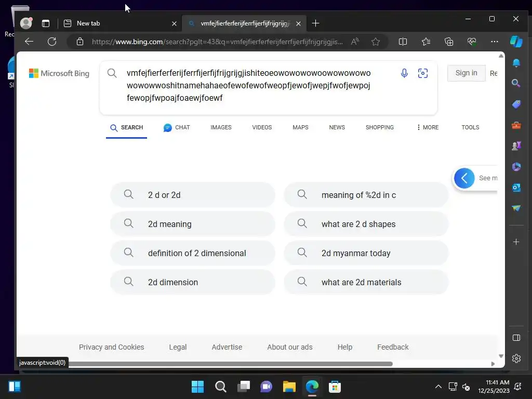Open the sidebar Drop paper plane icon
Screen dimensions: 532x399
[x=516, y=208]
